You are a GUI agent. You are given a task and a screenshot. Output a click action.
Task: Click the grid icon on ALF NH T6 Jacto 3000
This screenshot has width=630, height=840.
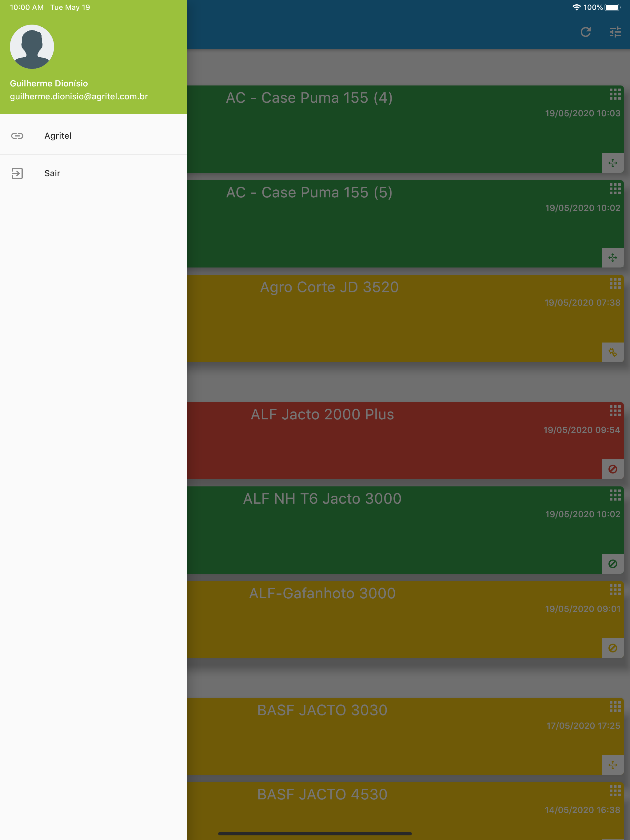615,495
